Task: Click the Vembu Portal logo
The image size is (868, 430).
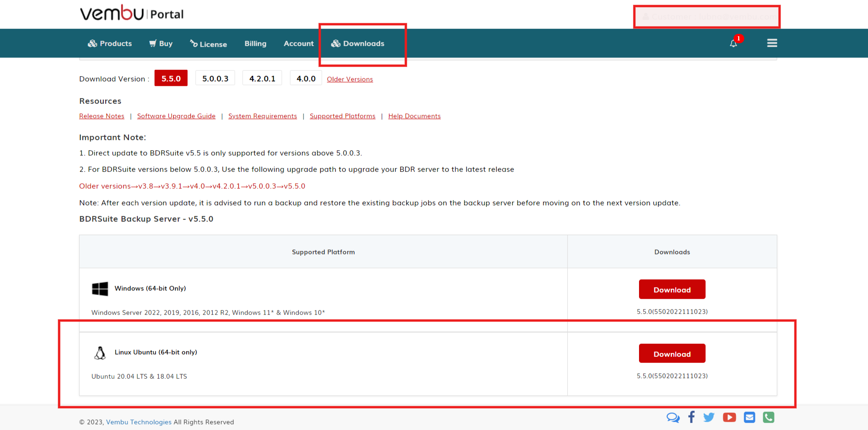Action: point(132,13)
